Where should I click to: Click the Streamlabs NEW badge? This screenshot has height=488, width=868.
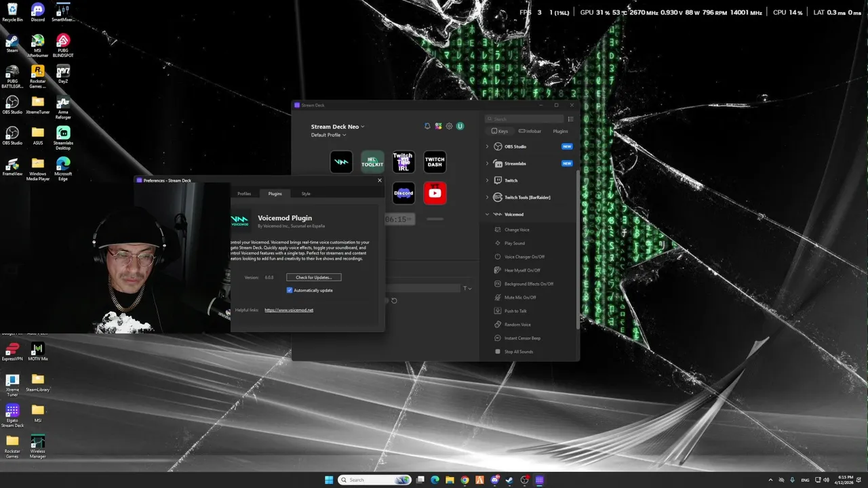click(x=567, y=163)
